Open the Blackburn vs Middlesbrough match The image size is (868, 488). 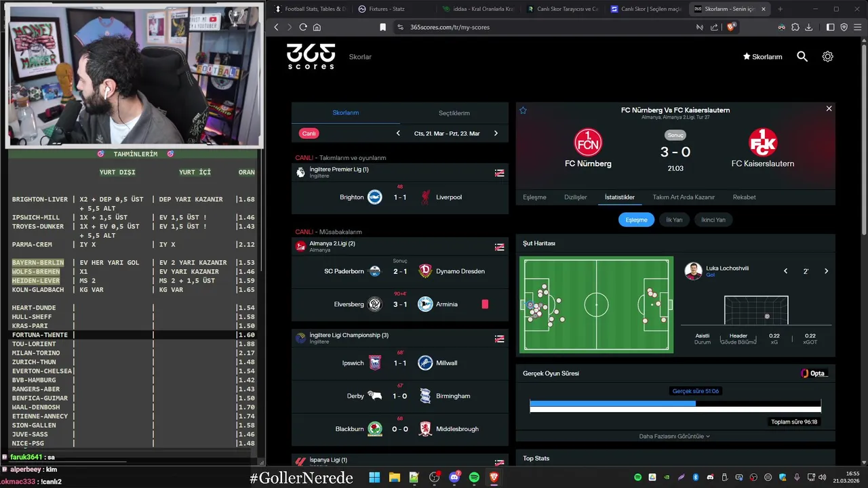point(400,429)
